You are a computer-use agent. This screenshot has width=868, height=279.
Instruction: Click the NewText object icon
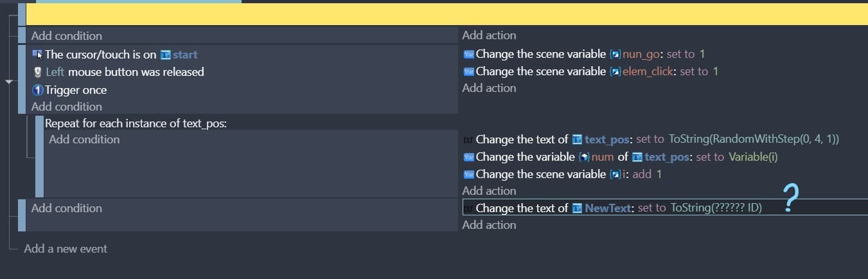coord(577,208)
